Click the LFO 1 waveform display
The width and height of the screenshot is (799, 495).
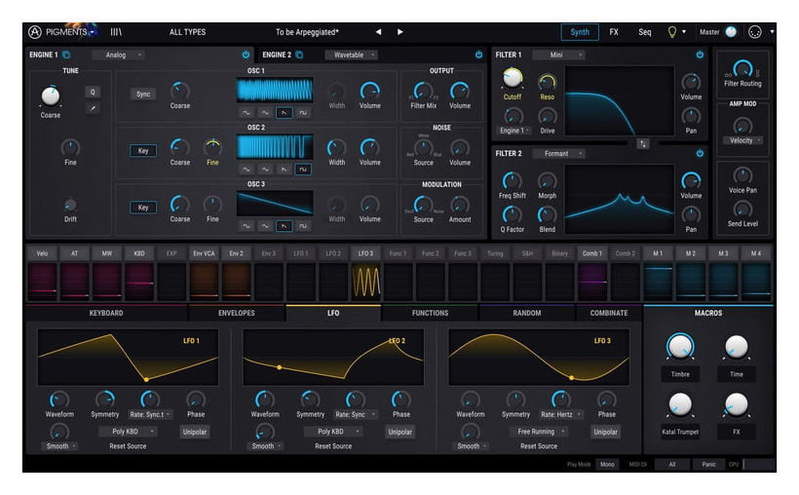[128, 357]
